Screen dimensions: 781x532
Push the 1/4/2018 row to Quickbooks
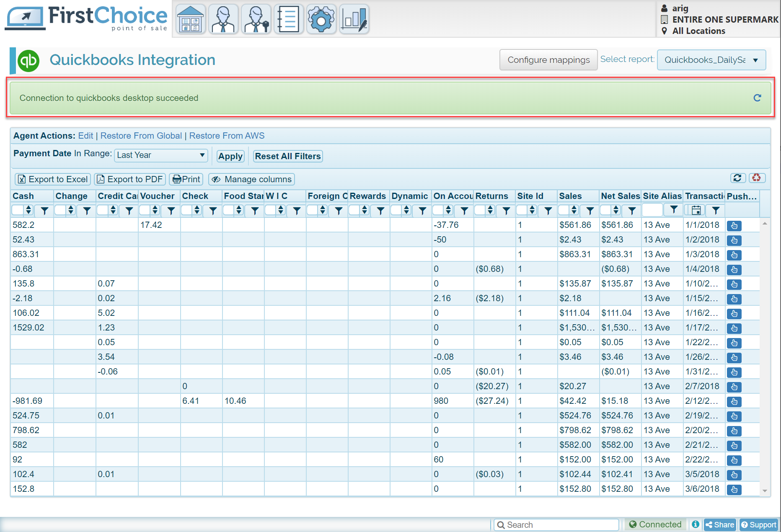coord(734,270)
